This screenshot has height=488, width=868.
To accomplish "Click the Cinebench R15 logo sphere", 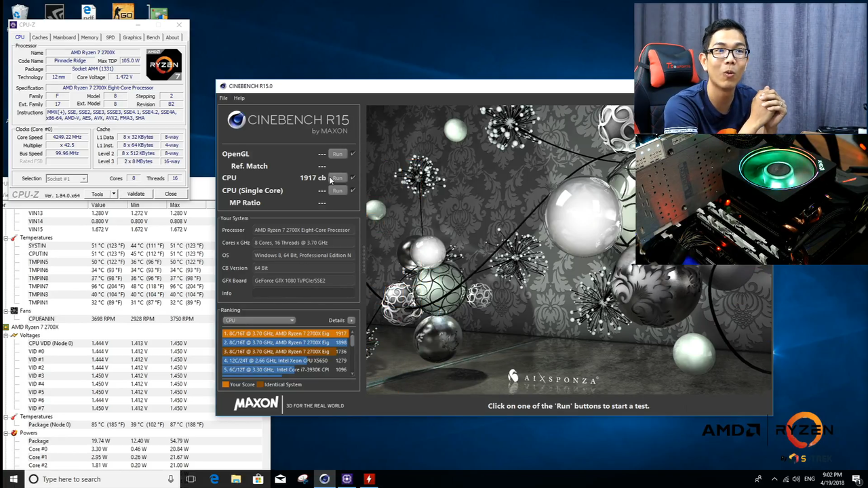I will 236,120.
